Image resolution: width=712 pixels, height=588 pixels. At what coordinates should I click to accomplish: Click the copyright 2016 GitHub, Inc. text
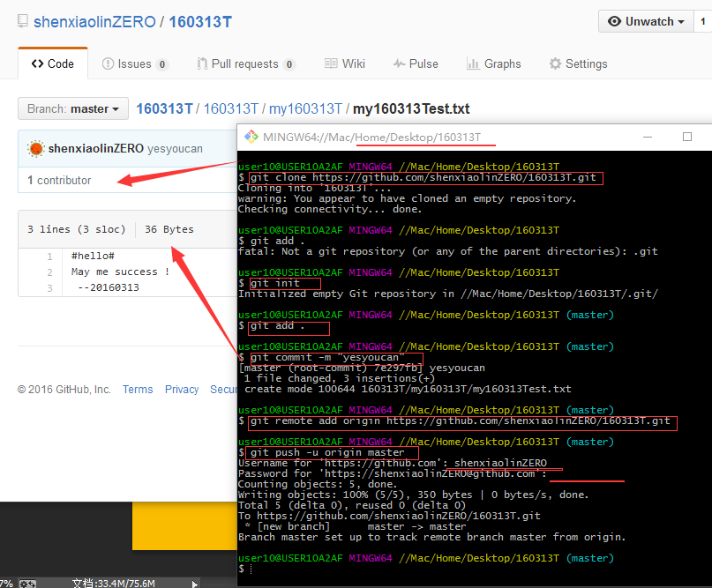(64, 390)
